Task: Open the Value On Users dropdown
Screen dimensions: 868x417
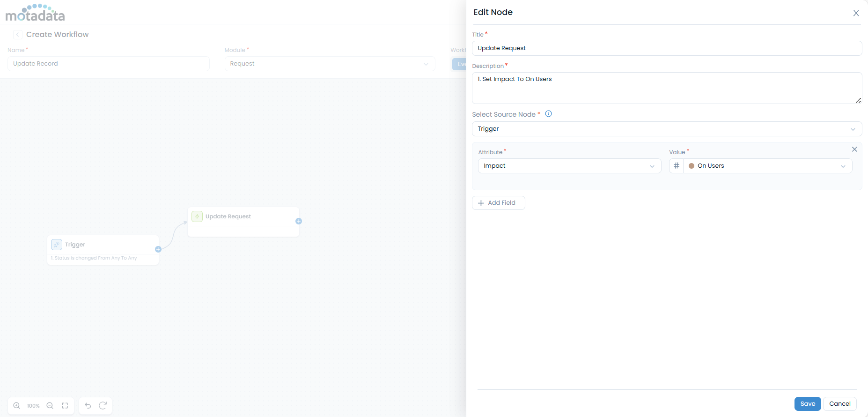Action: coord(767,166)
